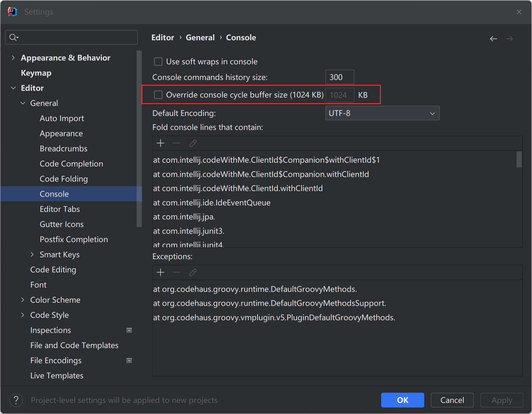The width and height of the screenshot is (532, 414).
Task: Select 'codeWithMe.ClientId.withClientId' fold entry
Action: (x=238, y=188)
